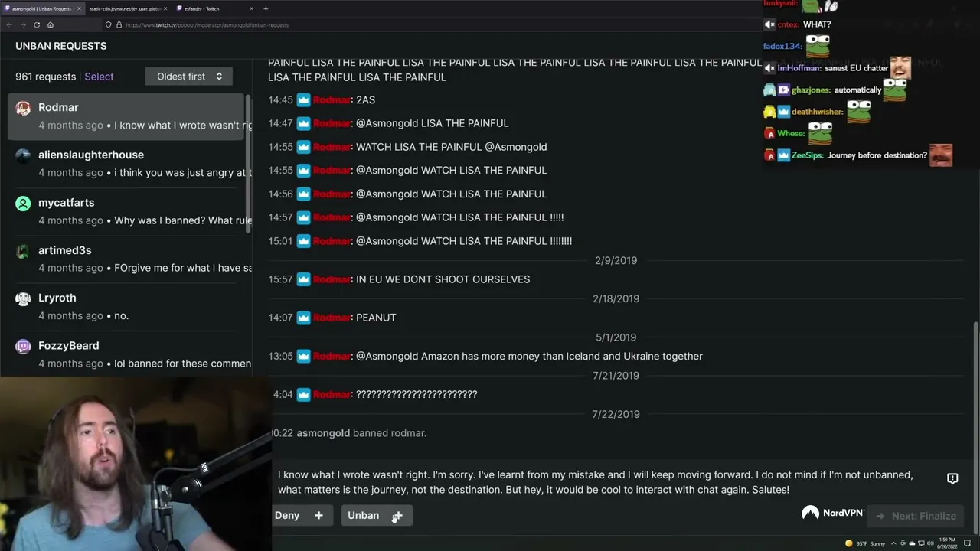View site security via the lock icon
Image resolution: width=980 pixels, height=551 pixels.
click(119, 25)
